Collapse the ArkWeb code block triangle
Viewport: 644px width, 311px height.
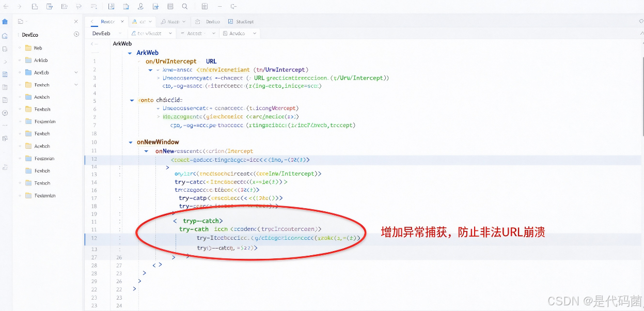point(130,53)
